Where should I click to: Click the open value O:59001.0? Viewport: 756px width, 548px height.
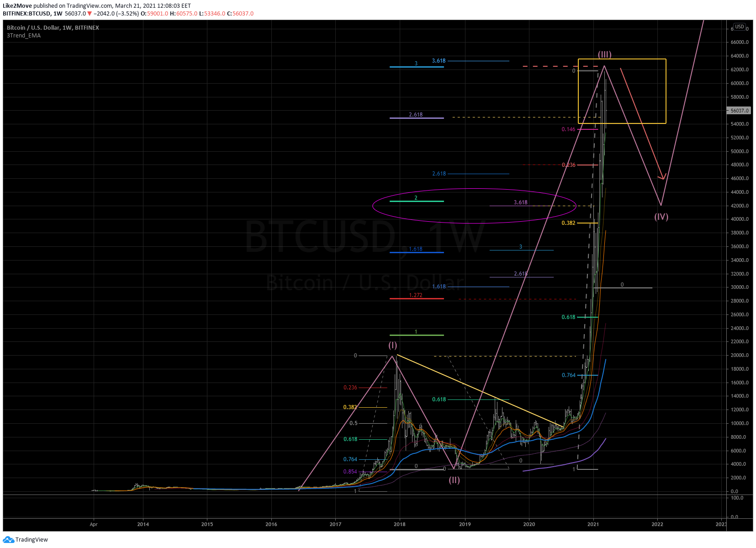coord(154,14)
